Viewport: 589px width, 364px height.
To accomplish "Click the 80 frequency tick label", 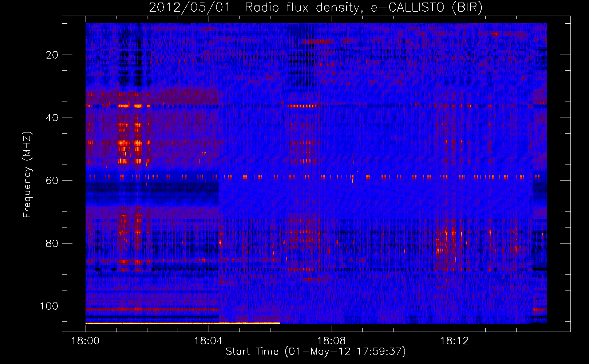I will click(52, 243).
